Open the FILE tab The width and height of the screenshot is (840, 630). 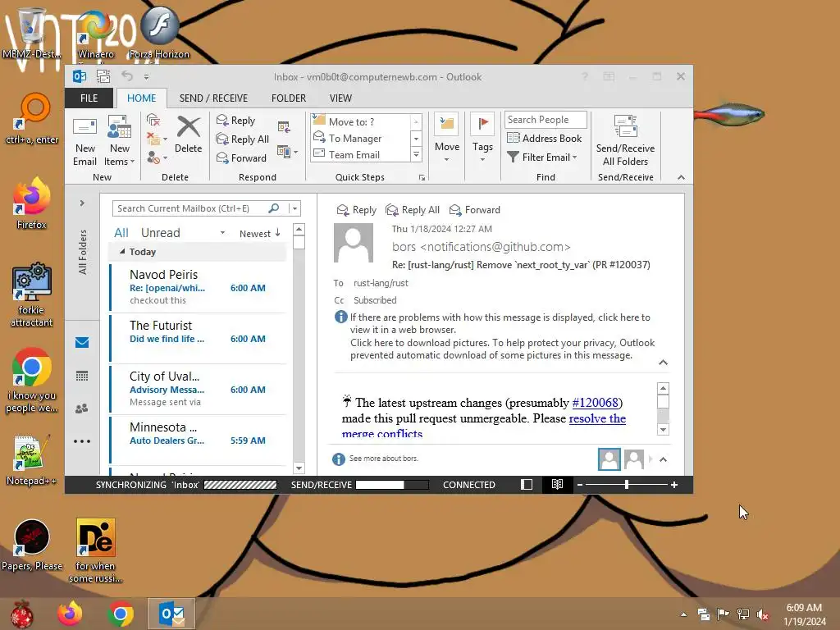point(89,98)
